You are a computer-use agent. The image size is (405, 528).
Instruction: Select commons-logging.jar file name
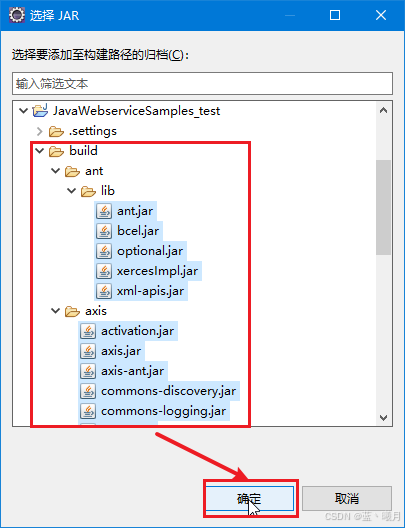point(164,411)
